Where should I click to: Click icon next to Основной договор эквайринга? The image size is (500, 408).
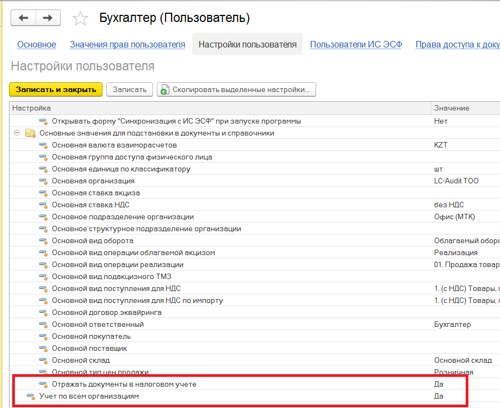43,313
